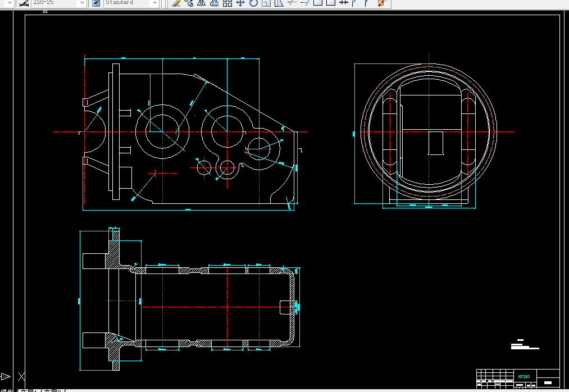569x392 pixels.
Task: Select the Chamfer tool
Action: 355,3
